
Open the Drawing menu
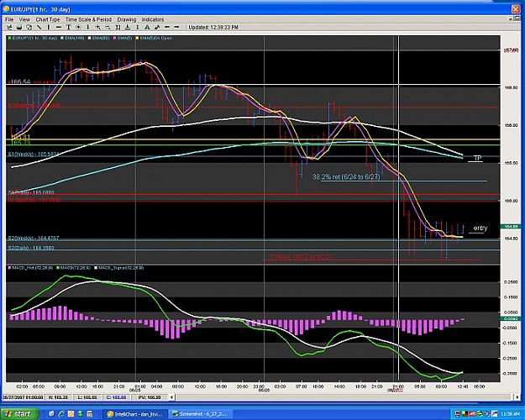127,19
